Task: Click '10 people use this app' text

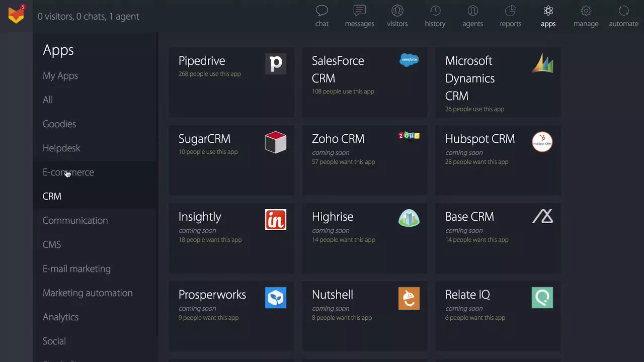Action: (x=208, y=152)
